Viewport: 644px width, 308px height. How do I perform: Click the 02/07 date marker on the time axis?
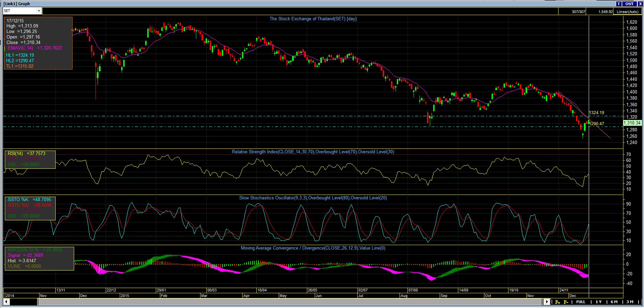(x=363, y=290)
